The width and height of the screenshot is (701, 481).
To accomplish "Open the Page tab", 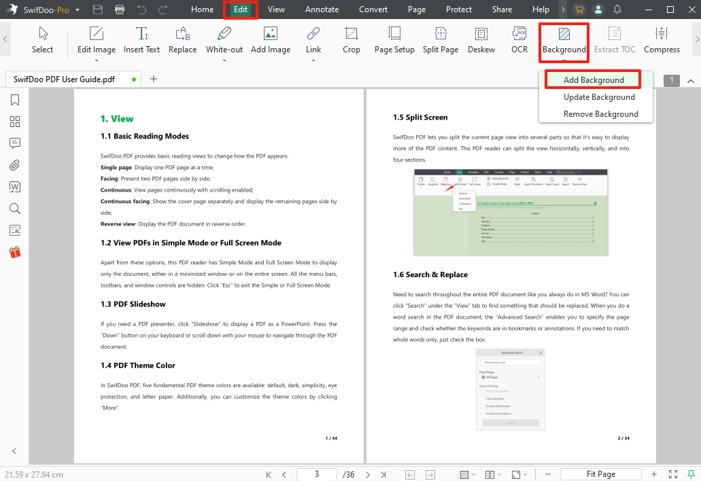I will (417, 9).
